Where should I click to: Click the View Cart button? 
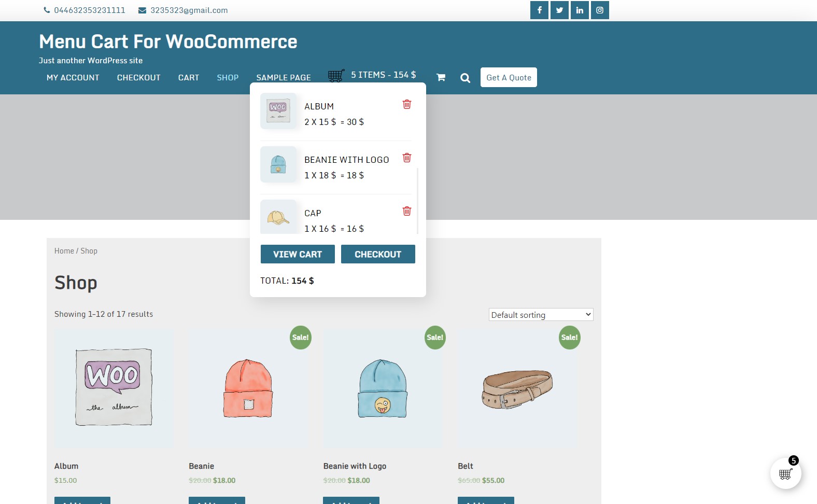tap(298, 254)
